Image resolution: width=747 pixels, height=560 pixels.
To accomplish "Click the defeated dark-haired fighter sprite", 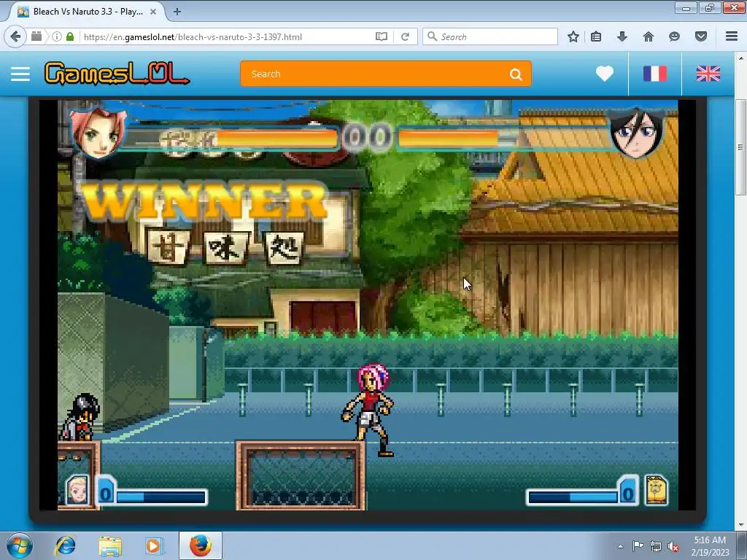I will pyautogui.click(x=79, y=416).
